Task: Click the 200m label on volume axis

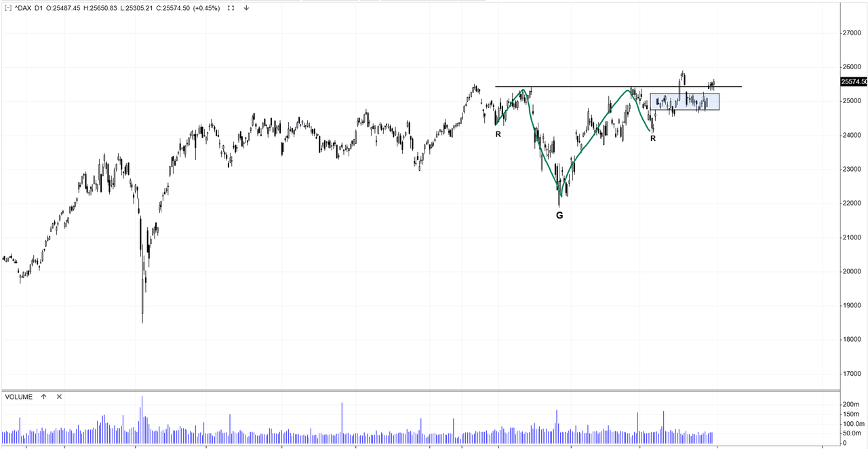Action: (x=852, y=404)
